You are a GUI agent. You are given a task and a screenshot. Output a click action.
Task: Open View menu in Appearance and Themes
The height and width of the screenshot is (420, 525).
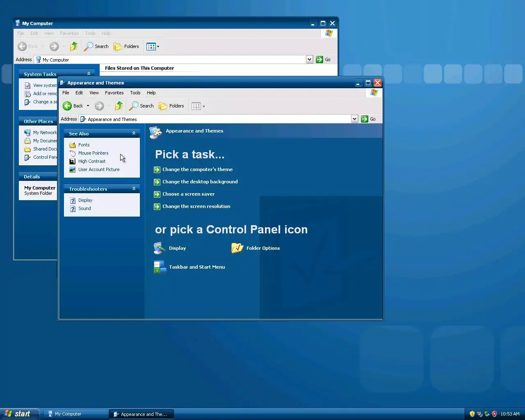[x=94, y=93]
